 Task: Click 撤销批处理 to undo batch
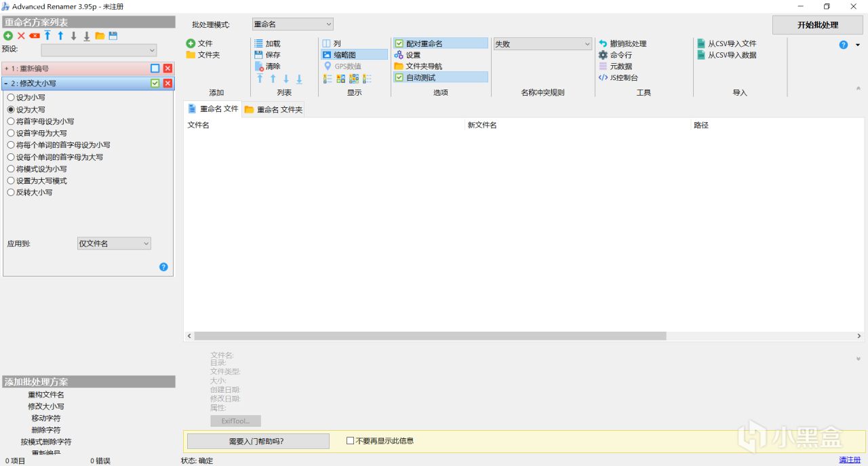623,43
